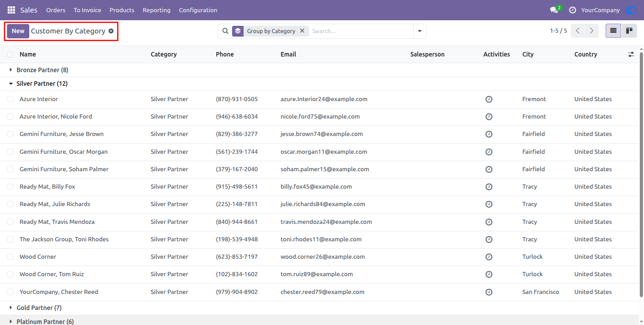Open the gear settings next to Customer By Category

point(111,31)
